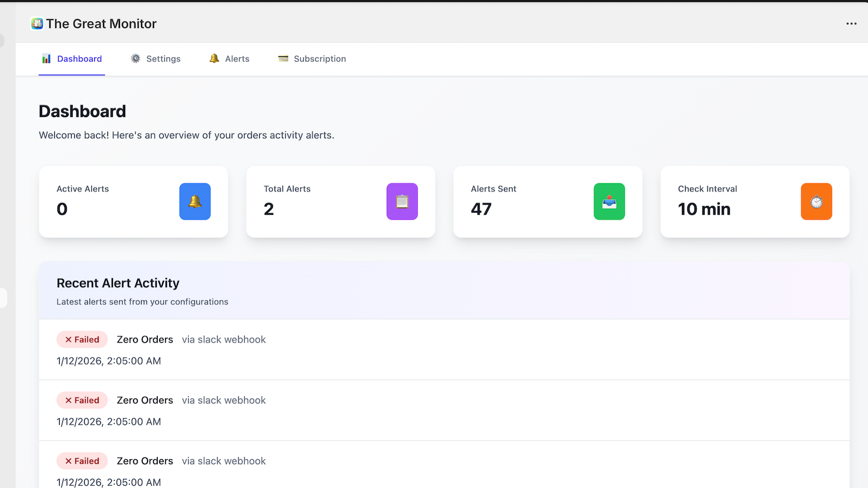Viewport: 868px width, 488px height.
Task: Click the gear icon next to Settings tab
Action: click(135, 59)
